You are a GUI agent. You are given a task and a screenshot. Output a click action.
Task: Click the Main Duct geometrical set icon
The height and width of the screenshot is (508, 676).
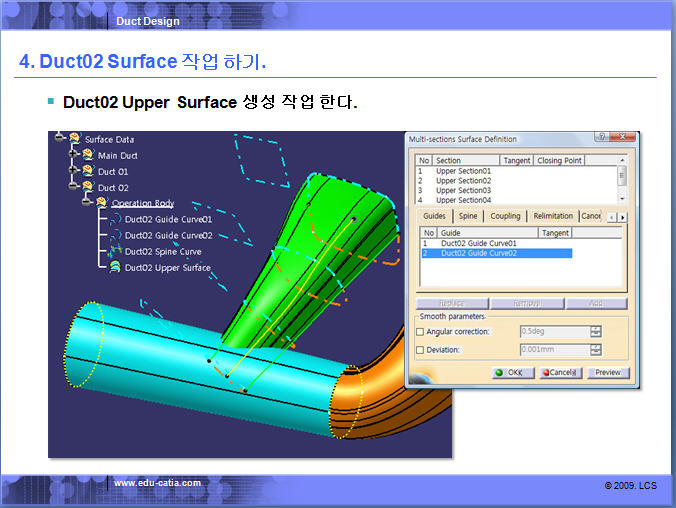tap(87, 155)
